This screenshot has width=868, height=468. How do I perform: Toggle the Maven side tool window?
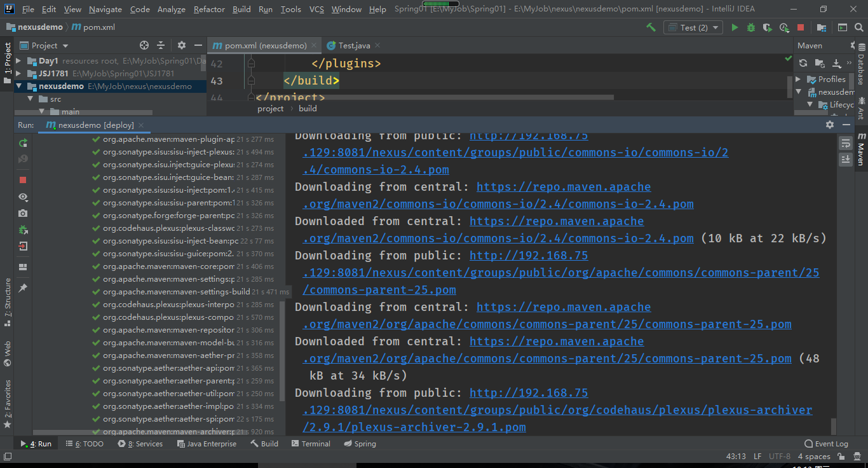861,149
